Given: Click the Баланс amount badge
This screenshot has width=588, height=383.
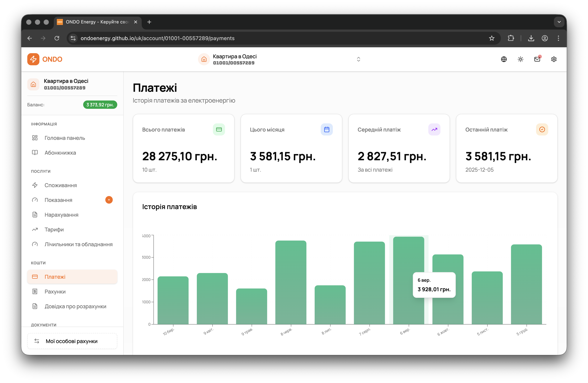Looking at the screenshot, I should [x=100, y=105].
